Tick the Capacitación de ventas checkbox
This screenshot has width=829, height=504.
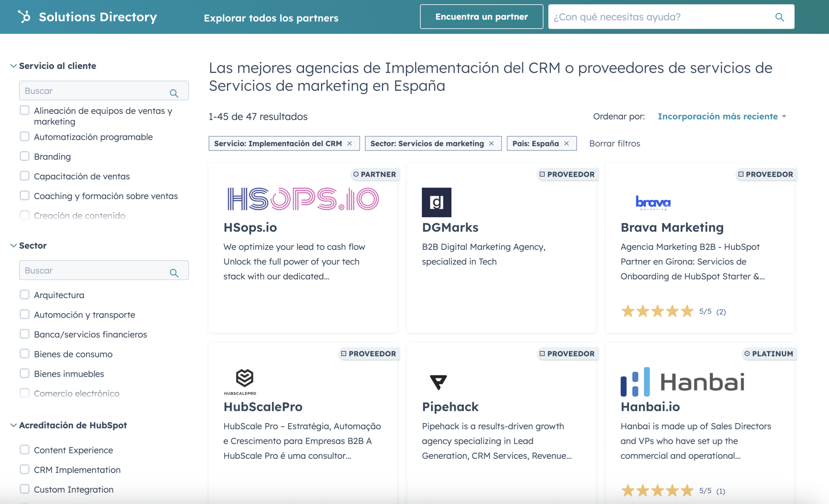click(25, 175)
